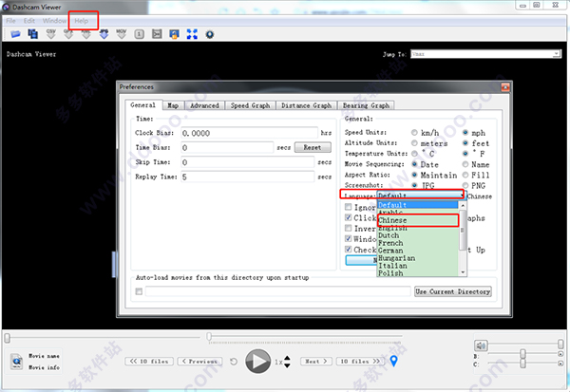Switch to the Distance Graph tab
The width and height of the screenshot is (570, 392).
307,105
